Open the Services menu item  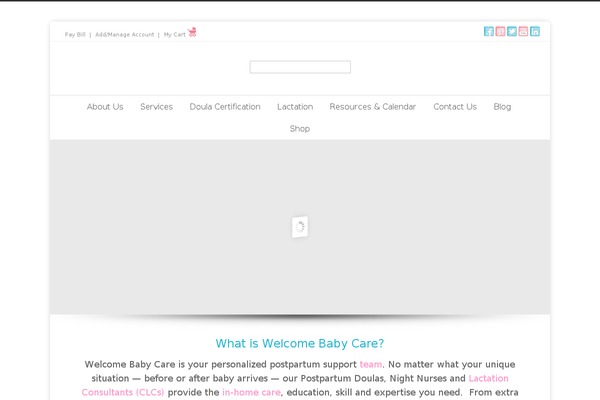click(x=157, y=107)
